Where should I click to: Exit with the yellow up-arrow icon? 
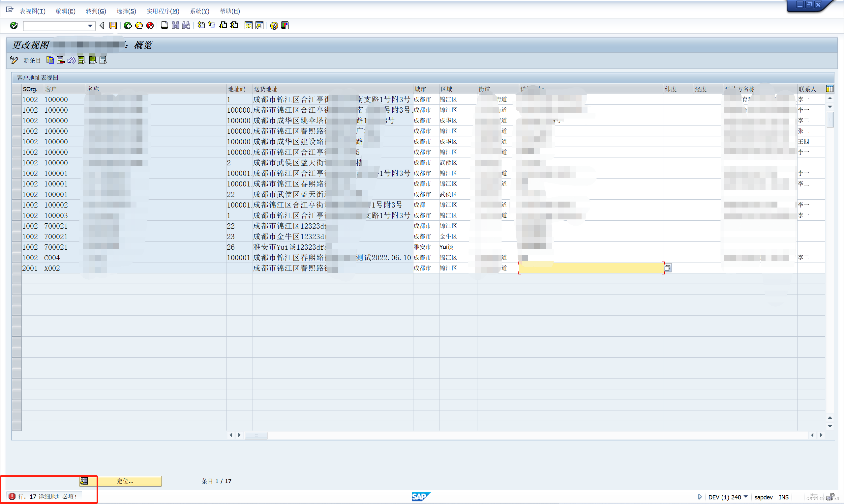(x=139, y=25)
